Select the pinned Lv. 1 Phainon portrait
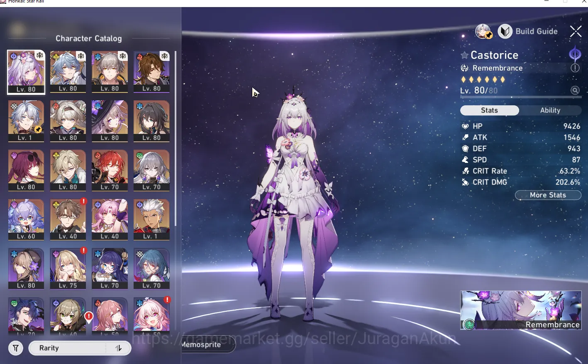 [x=26, y=121]
